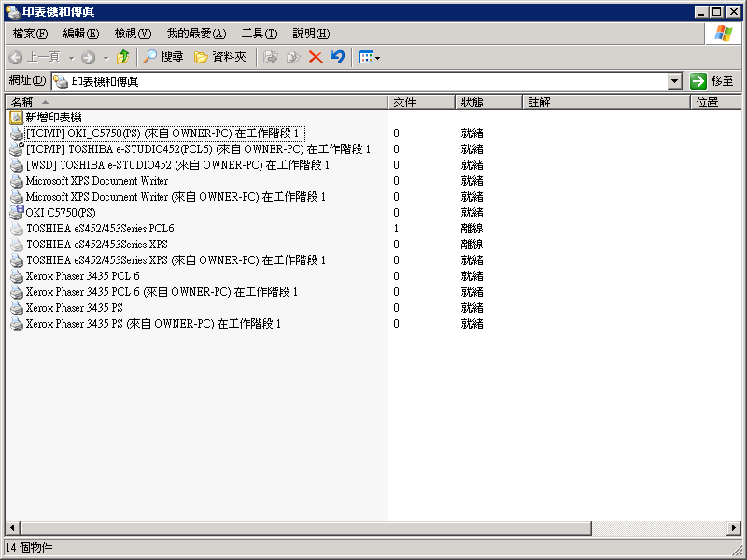Image resolution: width=747 pixels, height=560 pixels.
Task: Open the 說明(H) menu
Action: 311,34
